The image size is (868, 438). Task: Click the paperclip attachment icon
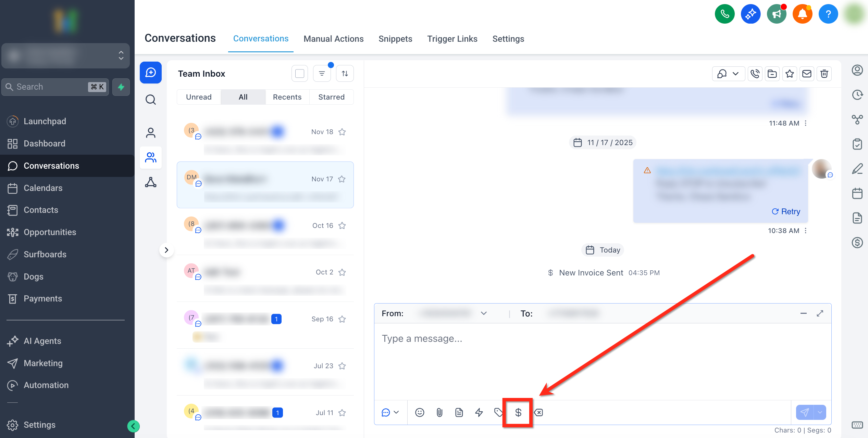[x=439, y=412]
